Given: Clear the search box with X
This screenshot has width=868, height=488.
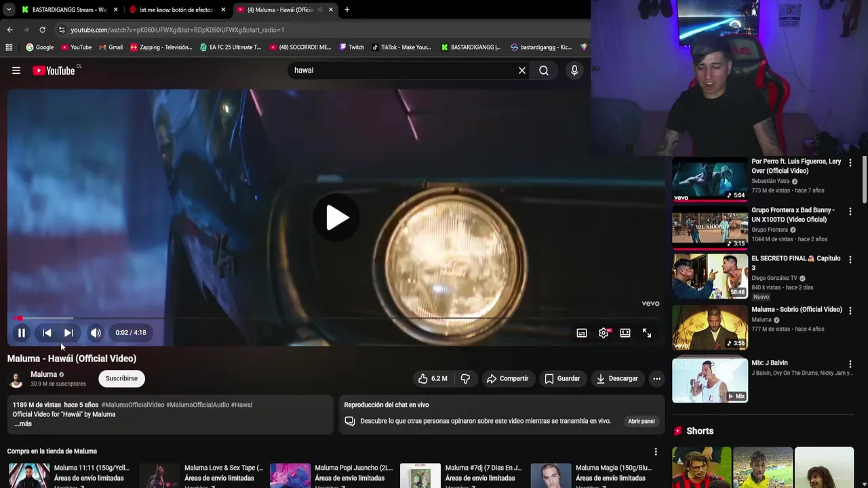Looking at the screenshot, I should pyautogui.click(x=522, y=70).
